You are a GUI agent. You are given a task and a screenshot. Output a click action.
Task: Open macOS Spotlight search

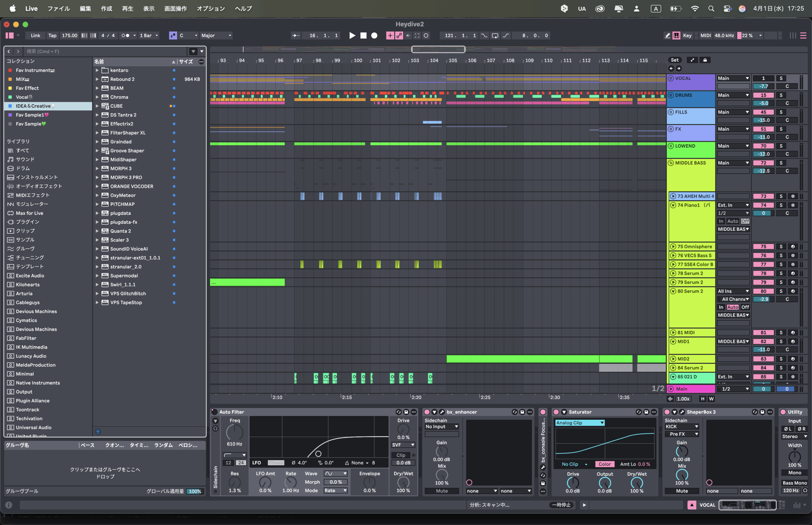point(711,9)
